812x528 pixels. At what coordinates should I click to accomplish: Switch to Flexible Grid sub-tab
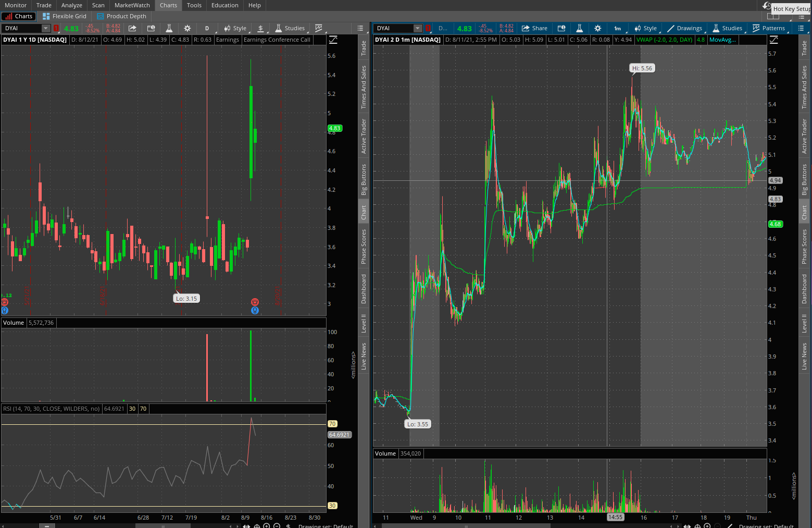click(65, 16)
